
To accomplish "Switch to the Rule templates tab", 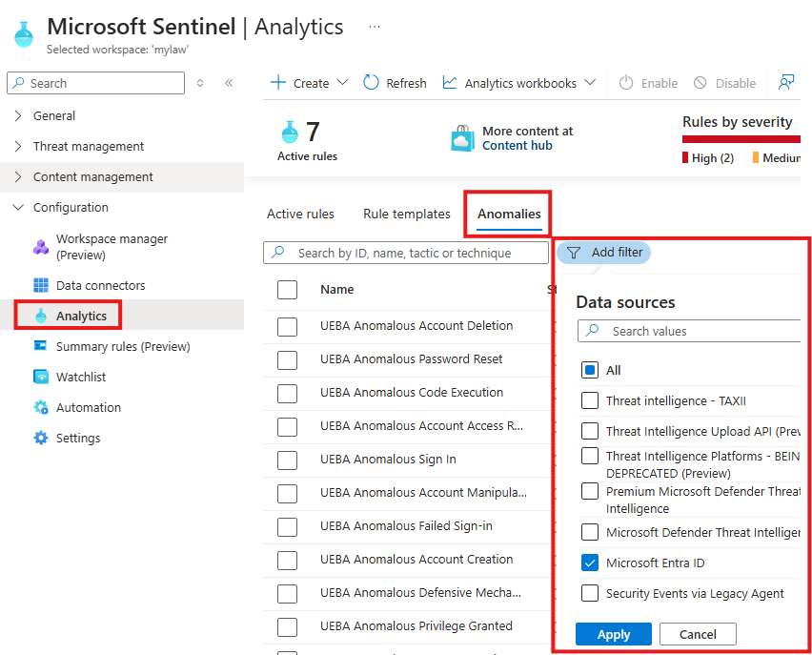I will pos(407,214).
